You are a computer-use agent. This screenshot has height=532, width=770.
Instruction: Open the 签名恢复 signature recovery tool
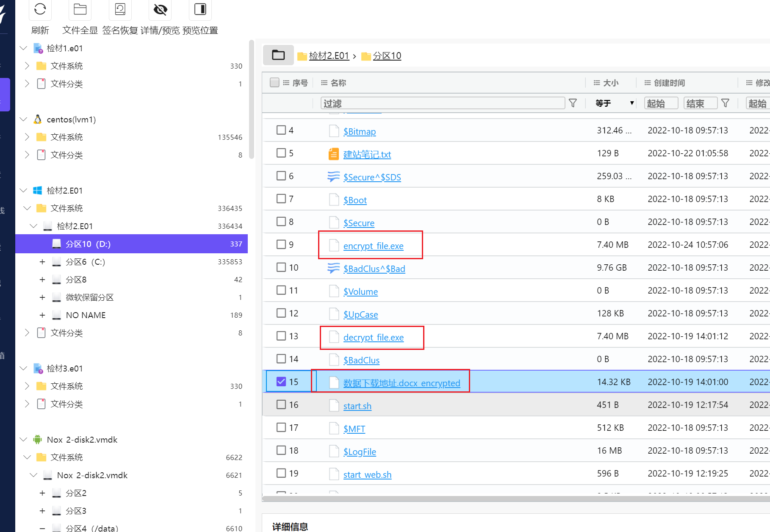(x=120, y=9)
